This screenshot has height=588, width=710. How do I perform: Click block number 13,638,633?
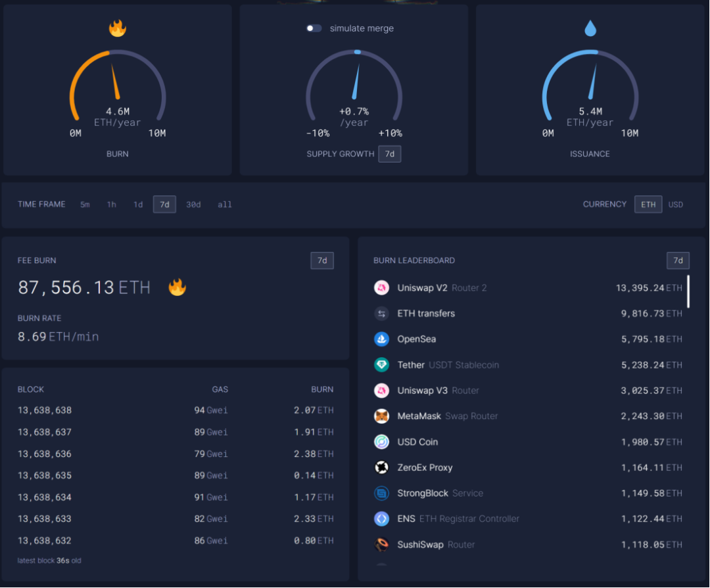[45, 519]
